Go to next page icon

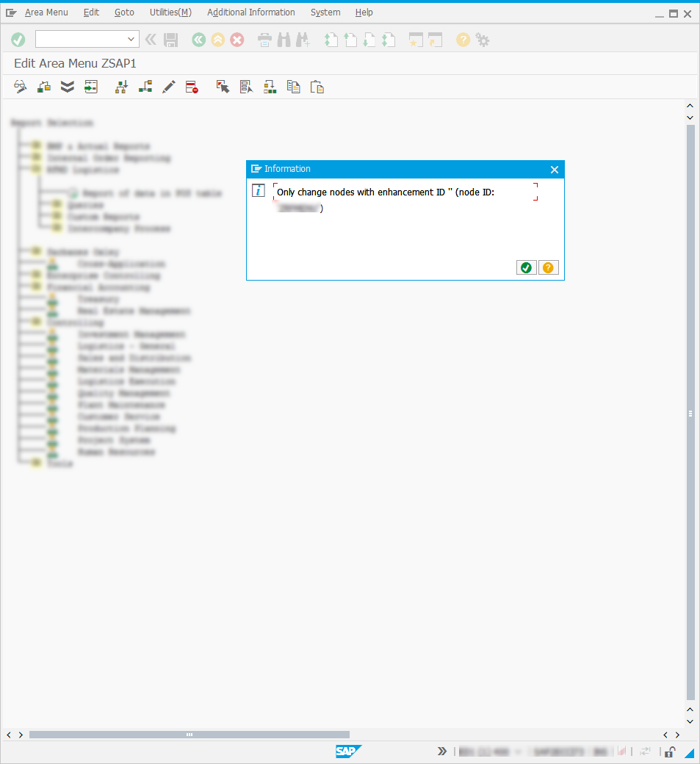(x=369, y=40)
